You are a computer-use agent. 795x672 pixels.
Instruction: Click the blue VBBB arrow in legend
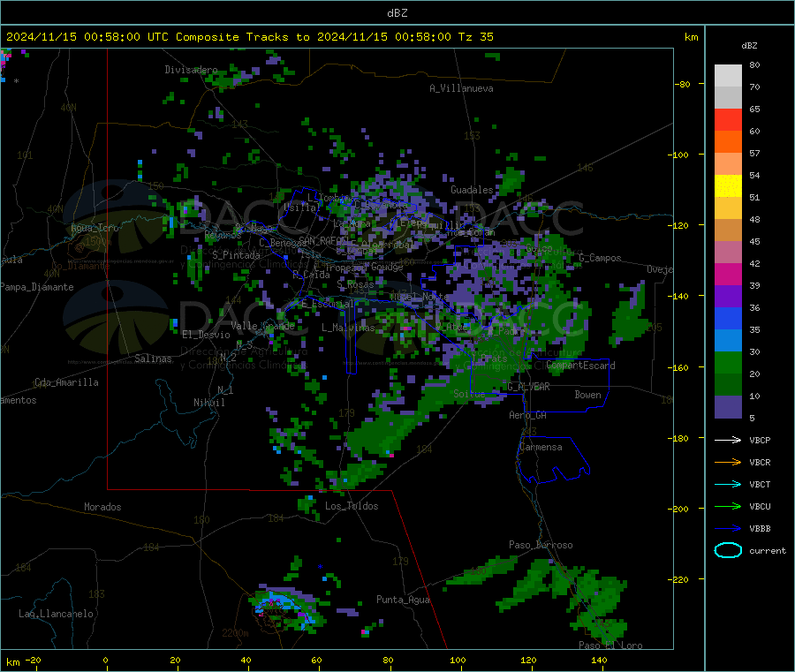click(x=728, y=528)
